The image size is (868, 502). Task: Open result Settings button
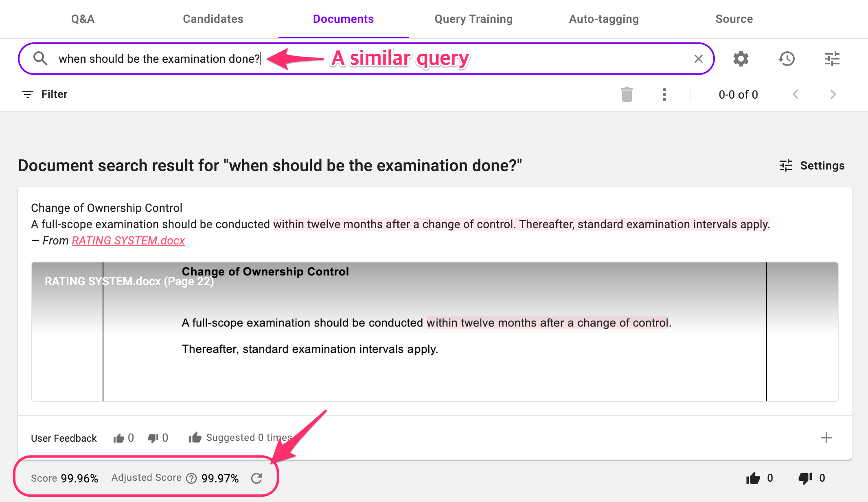click(812, 165)
